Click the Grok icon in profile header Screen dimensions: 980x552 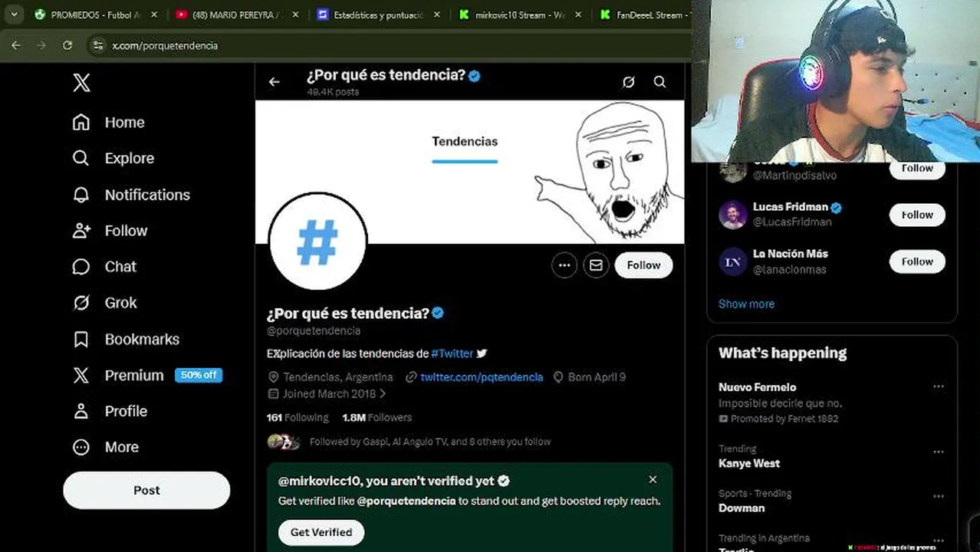pyautogui.click(x=628, y=82)
